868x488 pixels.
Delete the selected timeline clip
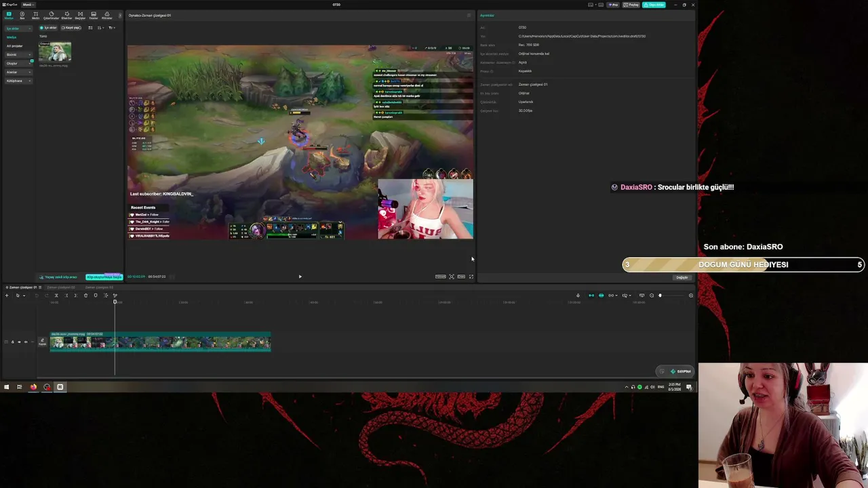coord(85,296)
